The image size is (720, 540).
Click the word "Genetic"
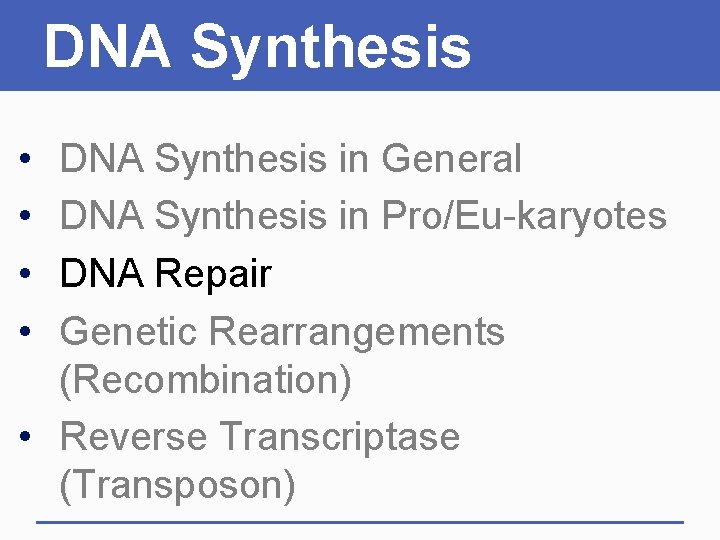click(x=128, y=331)
